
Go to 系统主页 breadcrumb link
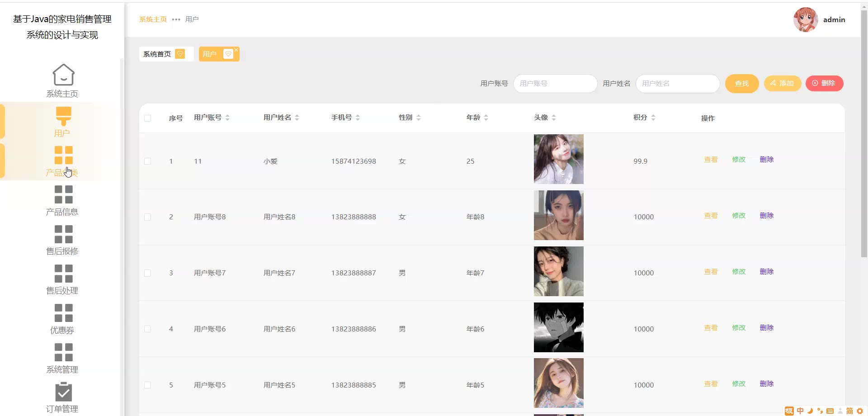point(153,19)
